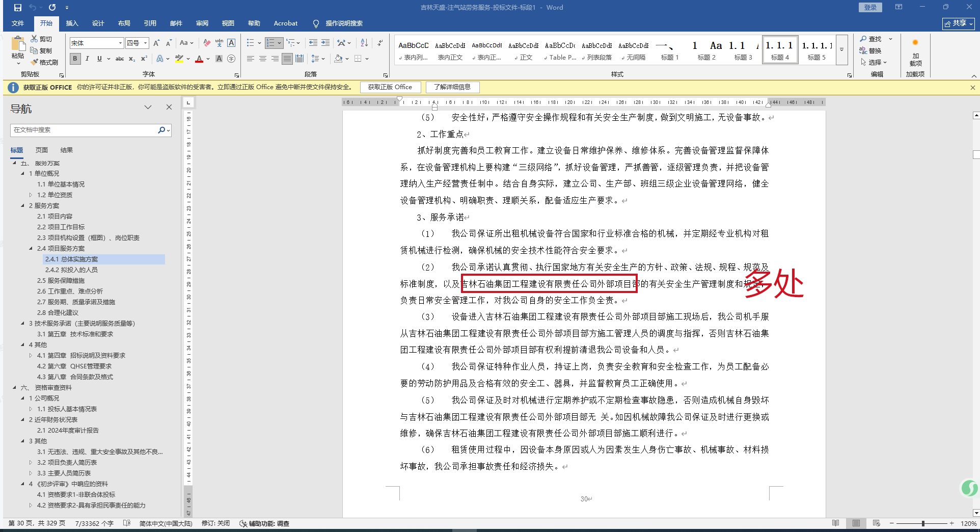Toggle Underline formatting

[99, 59]
